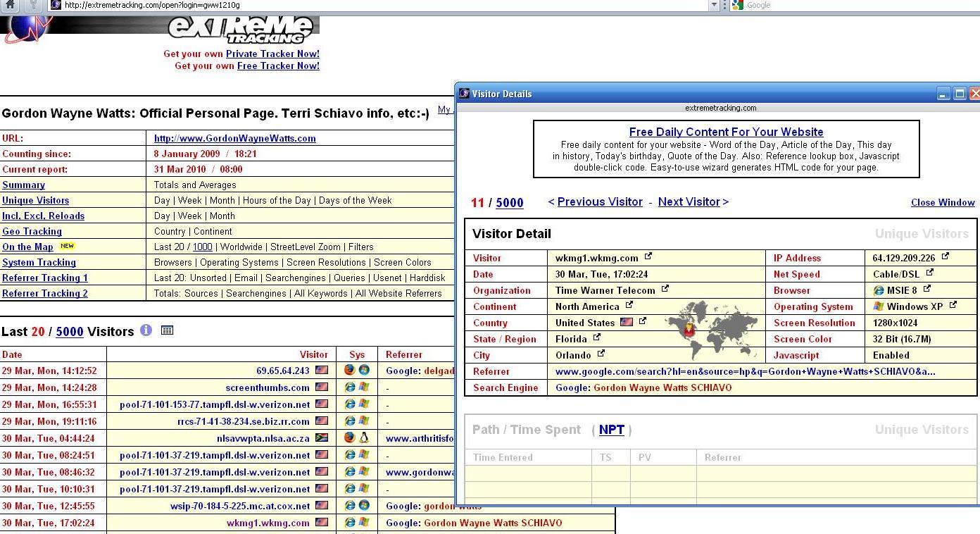Open the www.google.com/search referrer link in Visitor Detail
The image size is (980, 534).
tap(746, 371)
